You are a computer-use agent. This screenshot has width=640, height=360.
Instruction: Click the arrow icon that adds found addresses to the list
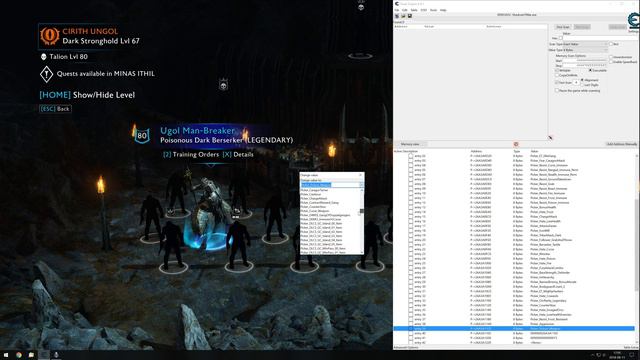(550, 138)
